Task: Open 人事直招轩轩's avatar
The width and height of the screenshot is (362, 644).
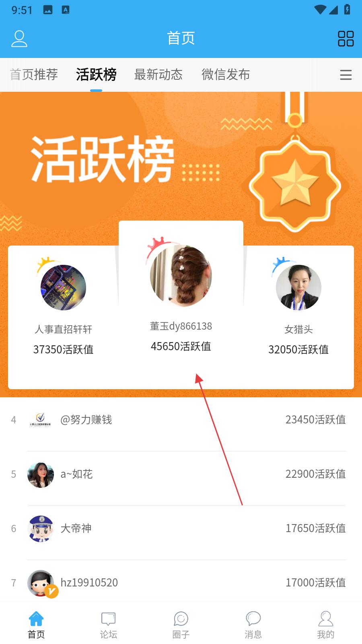Action: pos(63,287)
